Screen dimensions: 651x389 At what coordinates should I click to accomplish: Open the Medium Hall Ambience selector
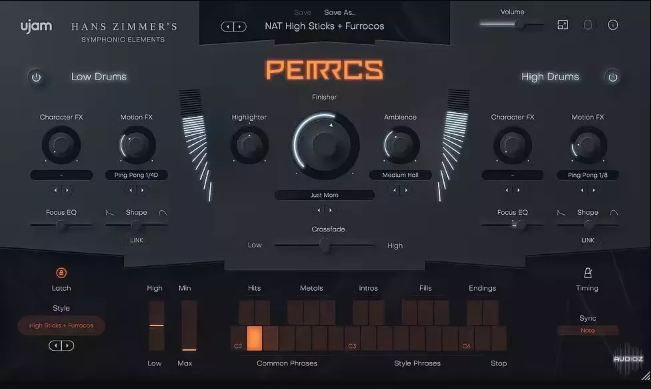400,175
